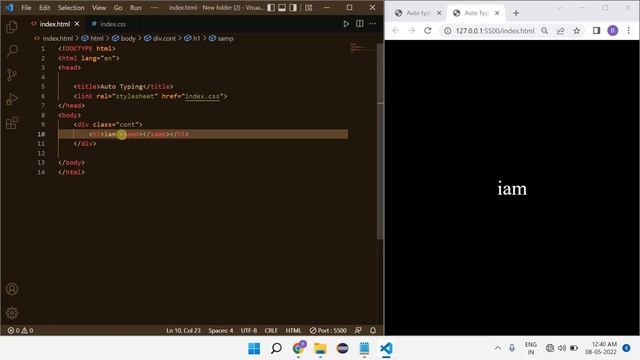Click the Chrome address bar URL
This screenshot has width=640, height=360.
pos(495,31)
